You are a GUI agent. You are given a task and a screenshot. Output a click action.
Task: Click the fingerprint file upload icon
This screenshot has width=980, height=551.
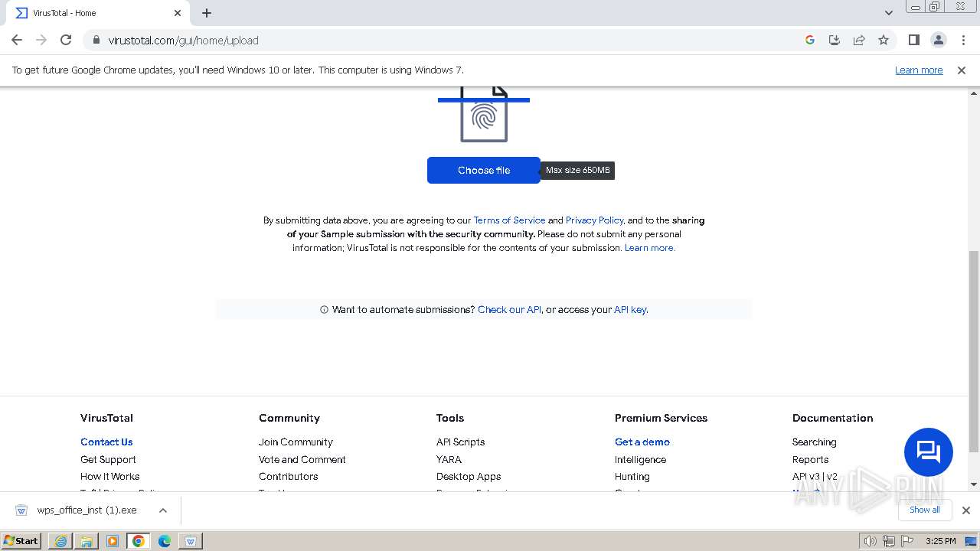pos(484,115)
